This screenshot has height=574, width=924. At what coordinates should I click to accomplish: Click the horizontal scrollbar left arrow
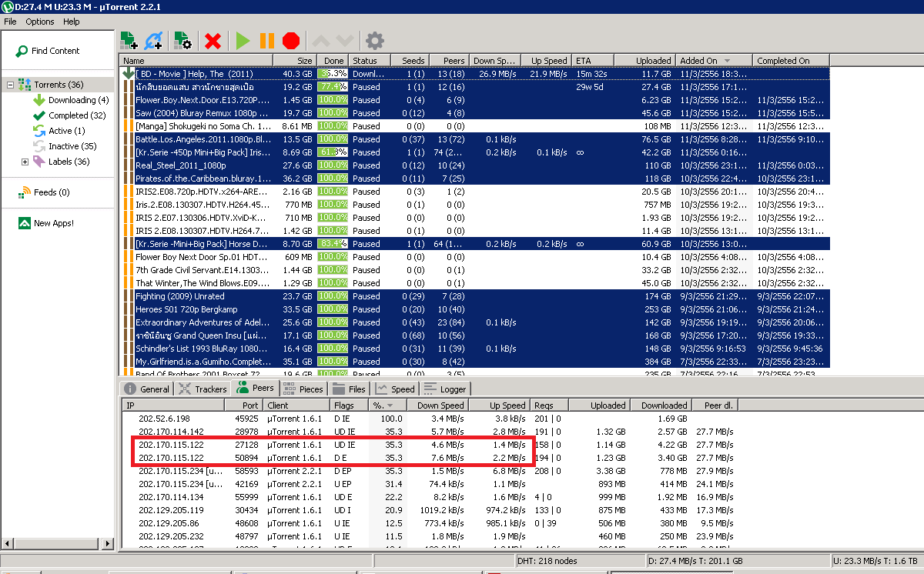click(6, 543)
